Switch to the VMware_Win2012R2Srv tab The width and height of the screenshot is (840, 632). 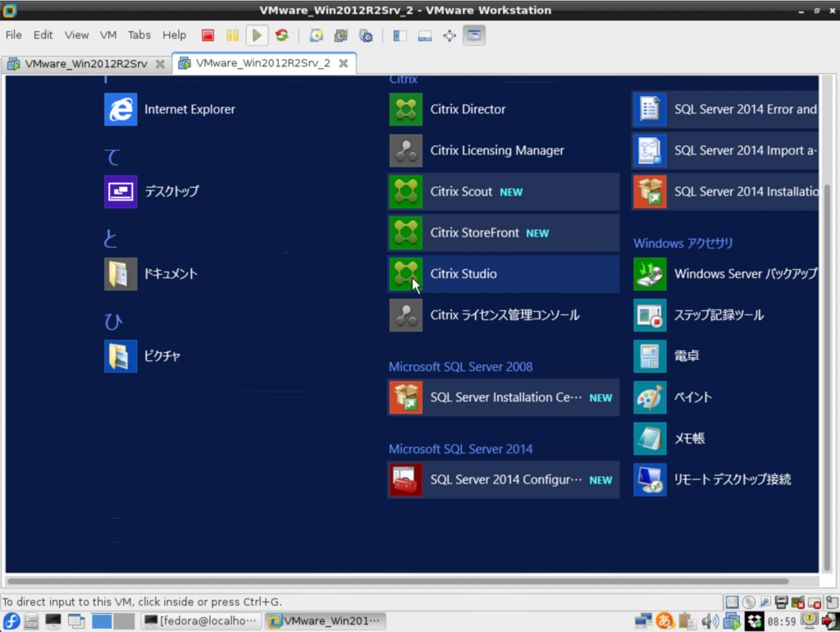click(x=85, y=64)
